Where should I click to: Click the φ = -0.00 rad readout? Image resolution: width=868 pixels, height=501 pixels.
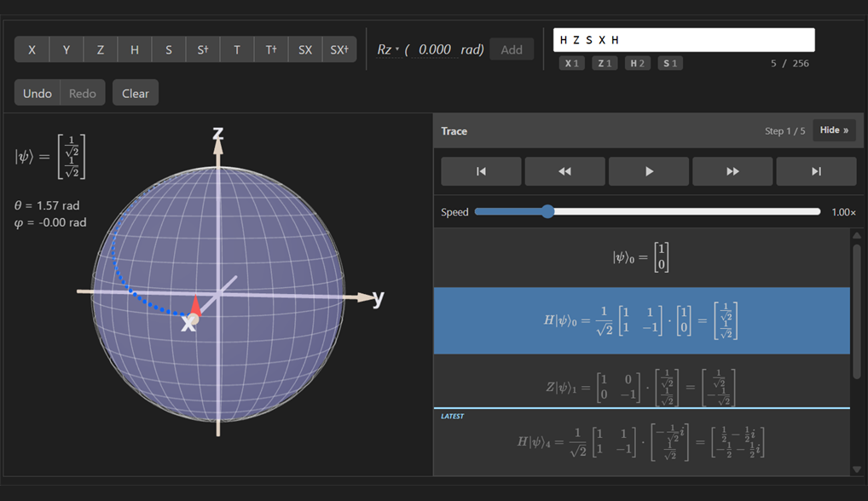[x=50, y=223]
